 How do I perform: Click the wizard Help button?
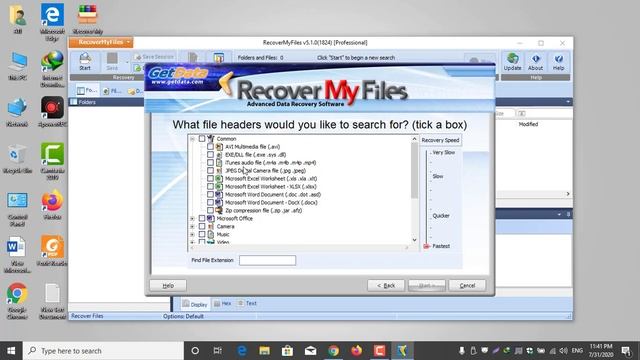pos(168,286)
